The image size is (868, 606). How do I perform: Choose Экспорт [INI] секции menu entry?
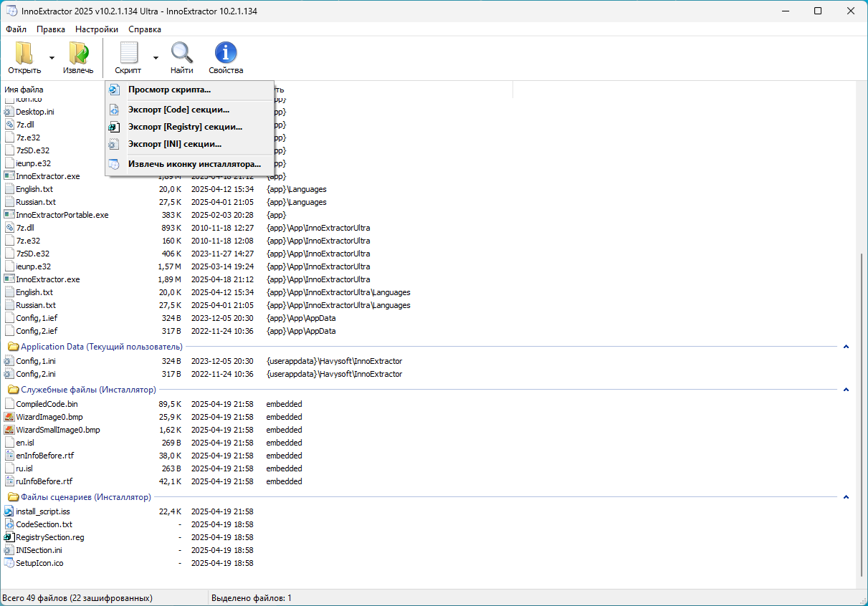pyautogui.click(x=190, y=144)
